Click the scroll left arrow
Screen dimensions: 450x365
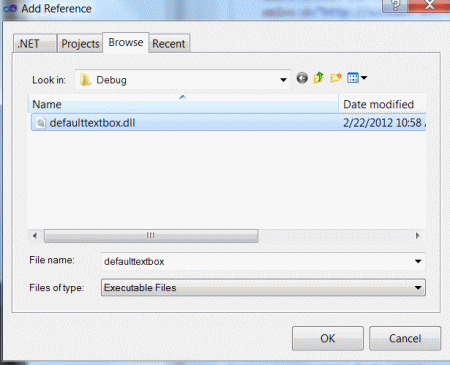[35, 236]
